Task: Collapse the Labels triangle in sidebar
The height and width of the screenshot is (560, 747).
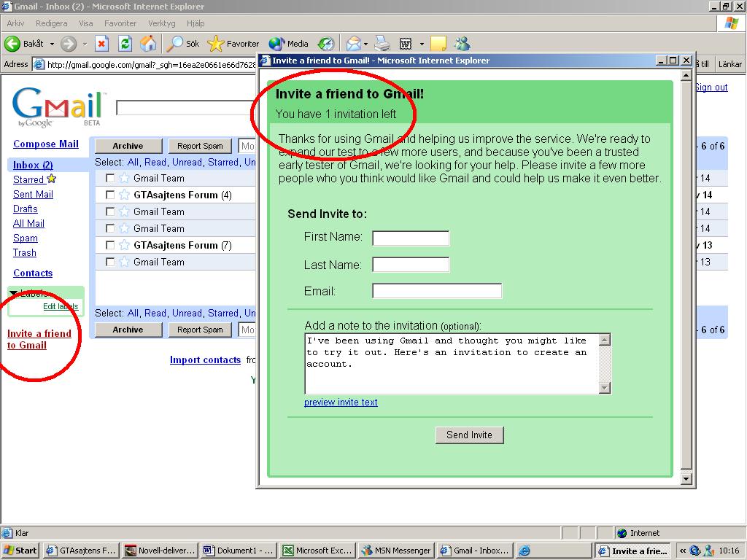Action: pos(13,293)
